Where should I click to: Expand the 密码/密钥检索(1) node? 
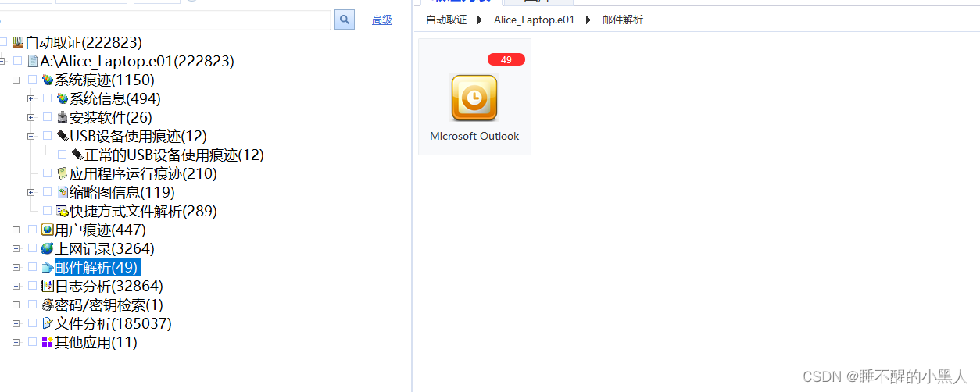tap(16, 305)
